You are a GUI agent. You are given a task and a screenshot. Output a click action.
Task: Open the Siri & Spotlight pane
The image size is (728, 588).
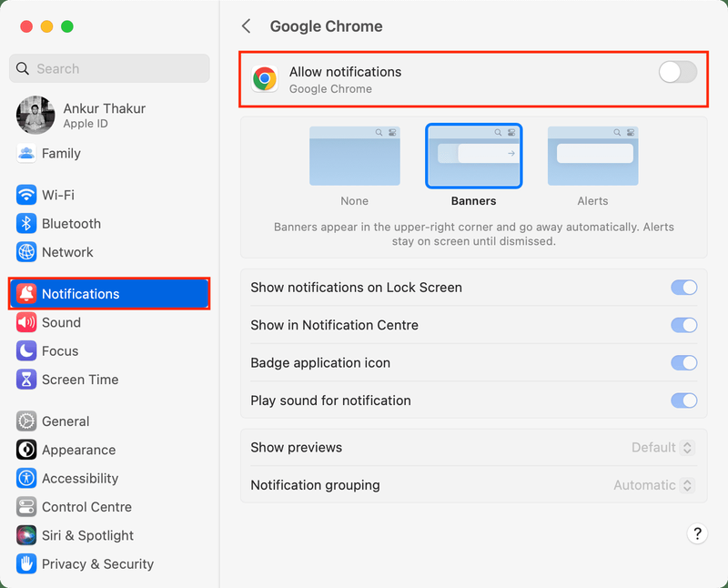point(109,535)
